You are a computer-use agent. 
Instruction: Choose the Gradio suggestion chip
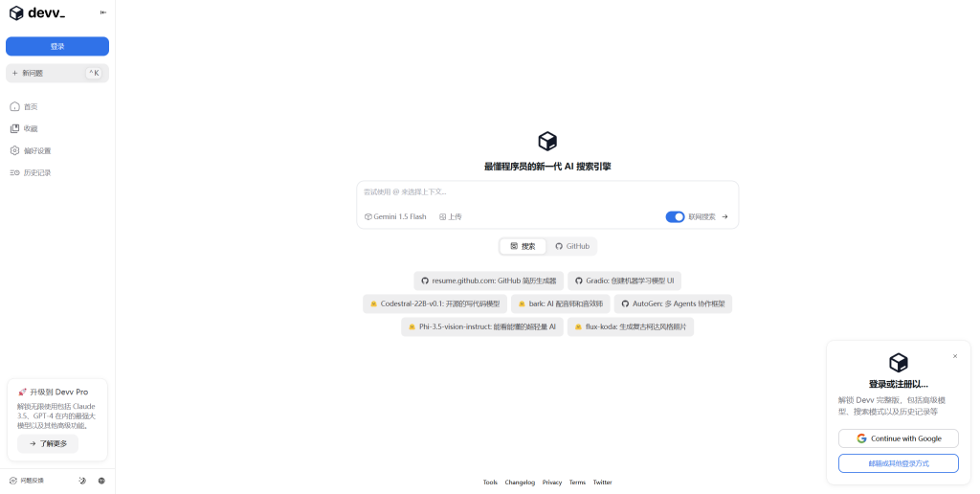[624, 281]
